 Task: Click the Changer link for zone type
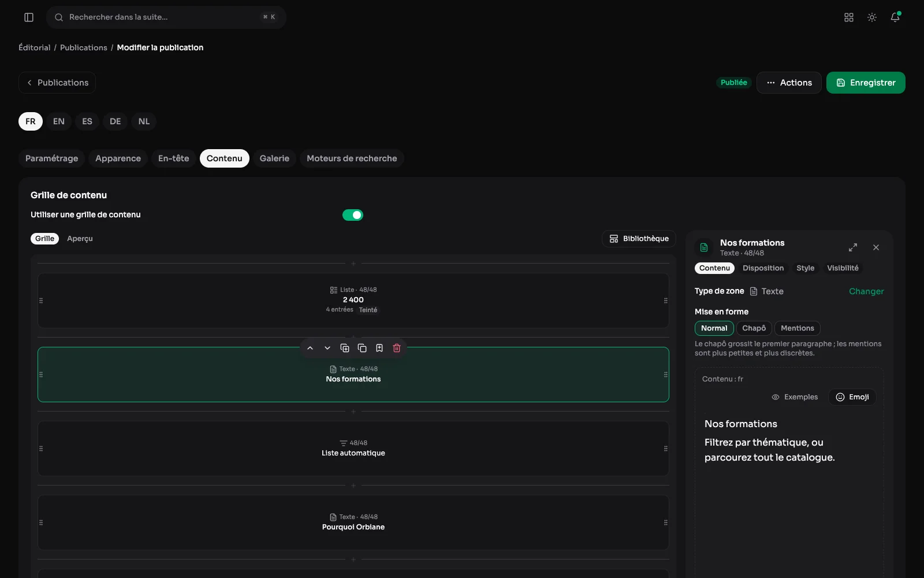pos(866,291)
